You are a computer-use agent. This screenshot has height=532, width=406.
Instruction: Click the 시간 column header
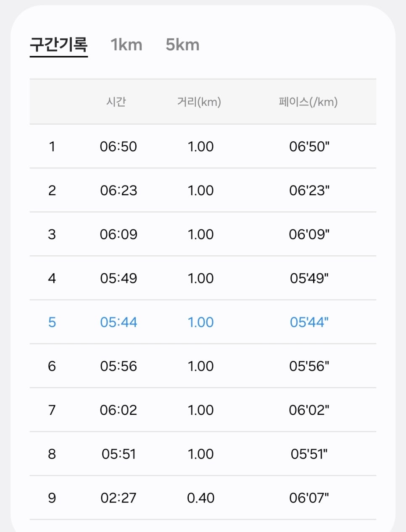click(116, 102)
